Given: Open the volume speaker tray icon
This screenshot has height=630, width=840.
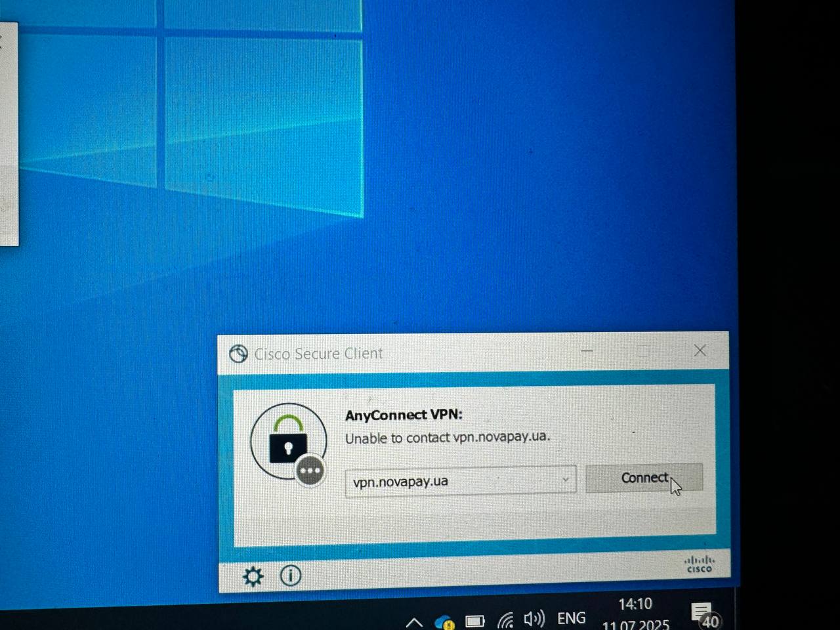Looking at the screenshot, I should pos(534,619).
